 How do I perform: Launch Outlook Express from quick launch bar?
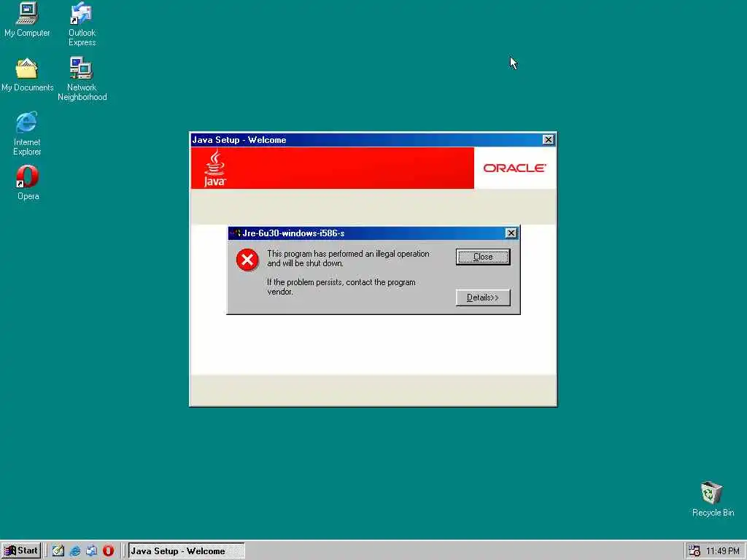pos(91,551)
